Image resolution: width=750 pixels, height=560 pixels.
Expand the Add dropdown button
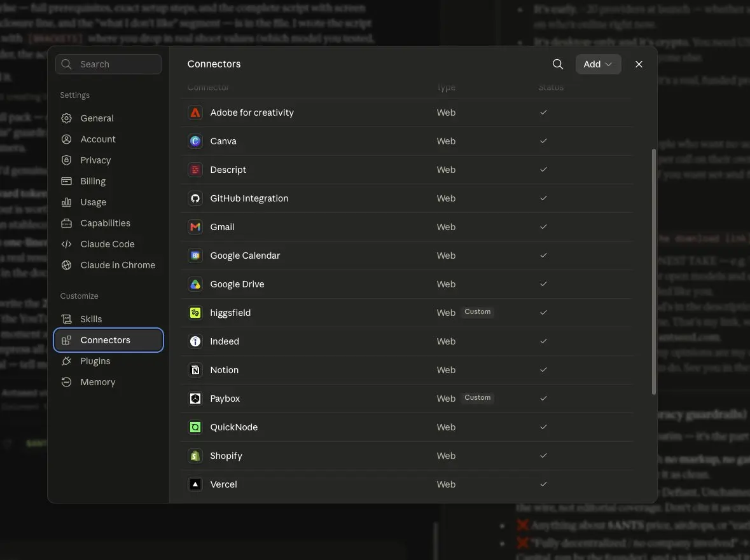pyautogui.click(x=598, y=64)
